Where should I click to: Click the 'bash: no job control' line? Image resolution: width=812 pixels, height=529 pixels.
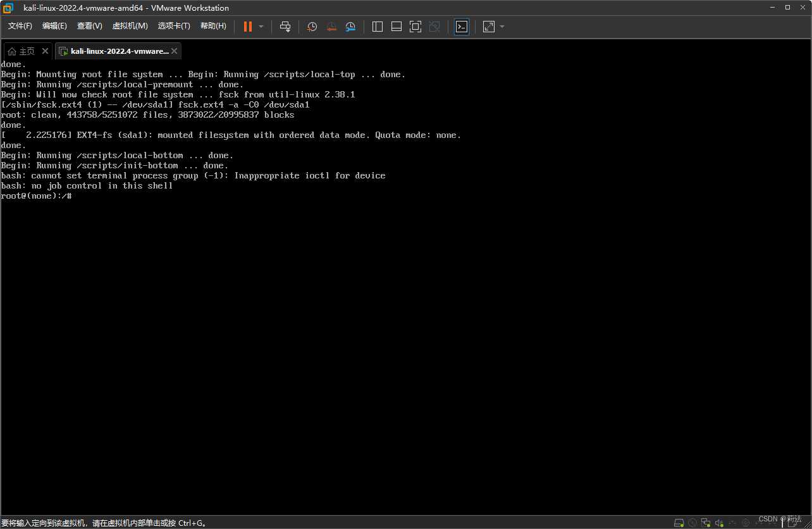click(87, 186)
